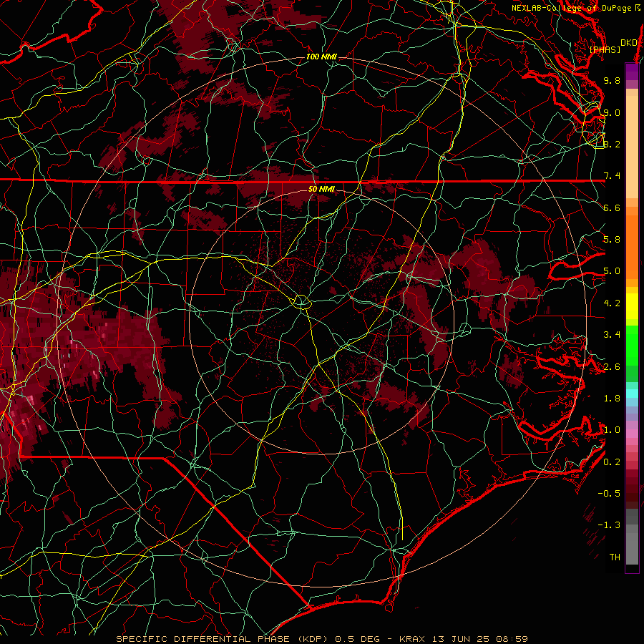Click the 4.2 value on the KDP scale
This screenshot has height=644, width=644.
point(612,303)
